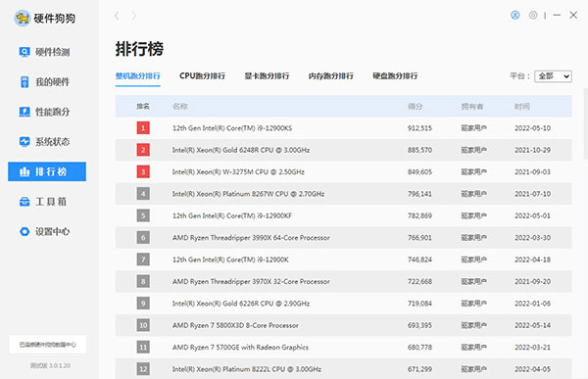Click red rank 2 badge

[x=143, y=150]
